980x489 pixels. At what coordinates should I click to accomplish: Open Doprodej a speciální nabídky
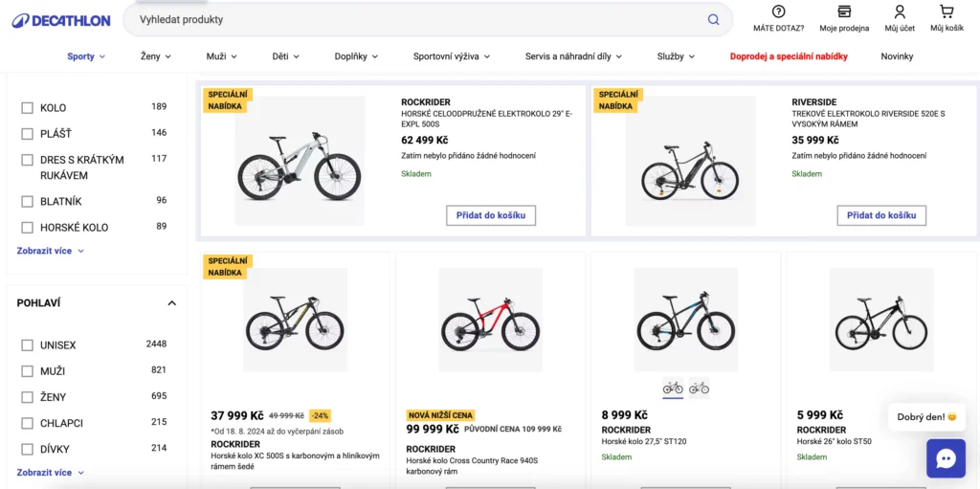point(789,56)
